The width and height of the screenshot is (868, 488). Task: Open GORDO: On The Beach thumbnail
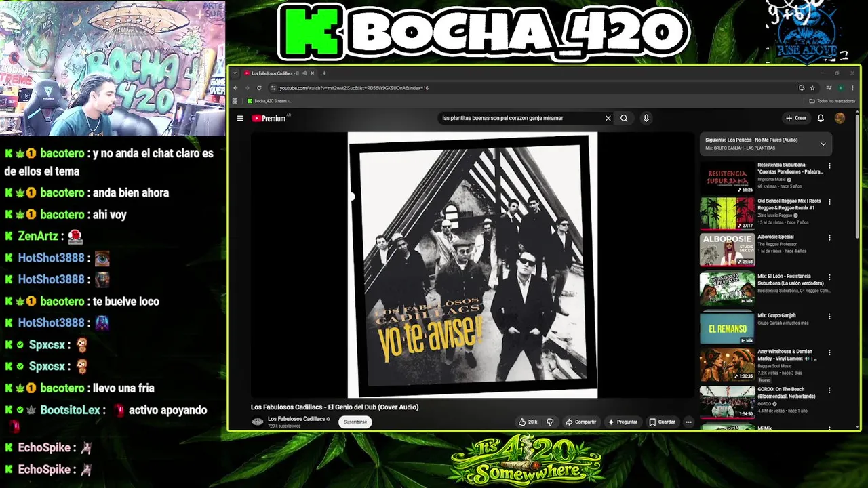coord(727,402)
